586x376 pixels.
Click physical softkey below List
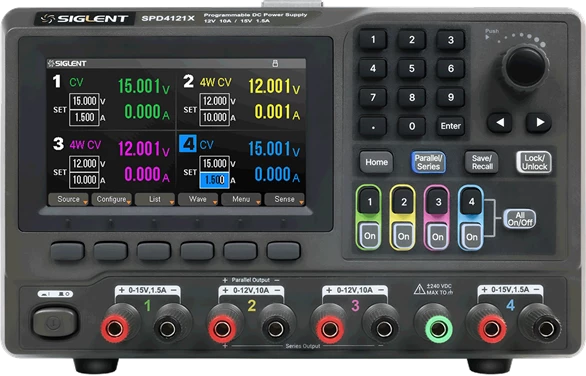click(x=154, y=251)
